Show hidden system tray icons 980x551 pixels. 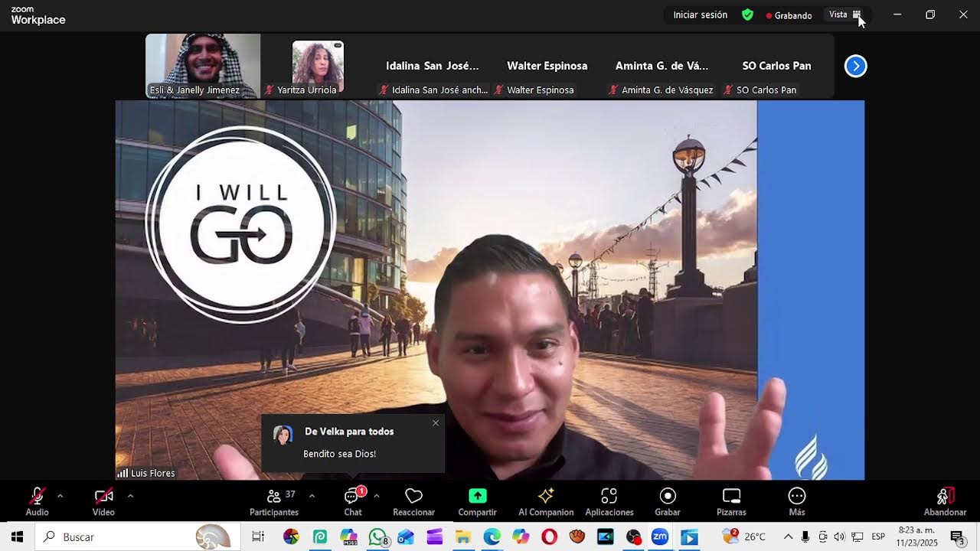[x=788, y=537]
